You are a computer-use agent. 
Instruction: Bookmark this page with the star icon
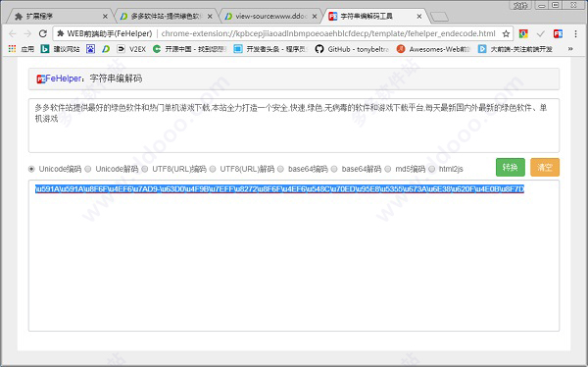506,33
